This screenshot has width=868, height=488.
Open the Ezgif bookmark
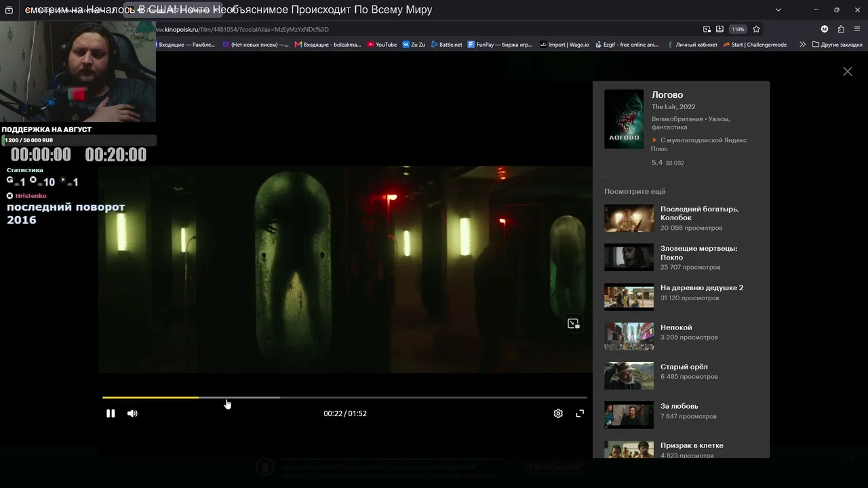coord(627,45)
